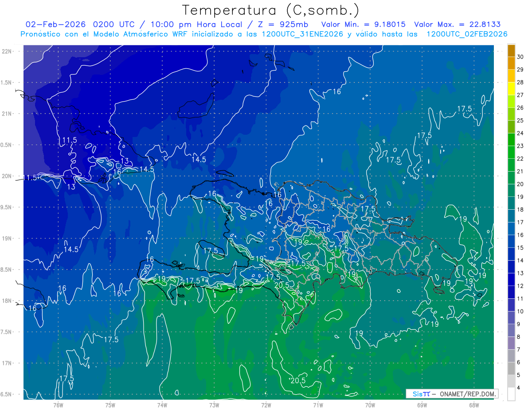Click longitude axis label "76W"
This screenshot has width=532, height=411.
[x=58, y=404]
